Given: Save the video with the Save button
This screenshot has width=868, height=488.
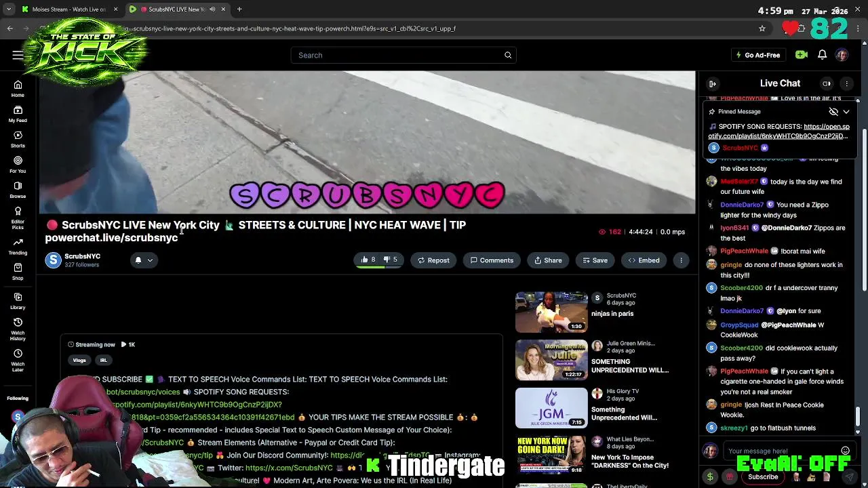Looking at the screenshot, I should 594,260.
